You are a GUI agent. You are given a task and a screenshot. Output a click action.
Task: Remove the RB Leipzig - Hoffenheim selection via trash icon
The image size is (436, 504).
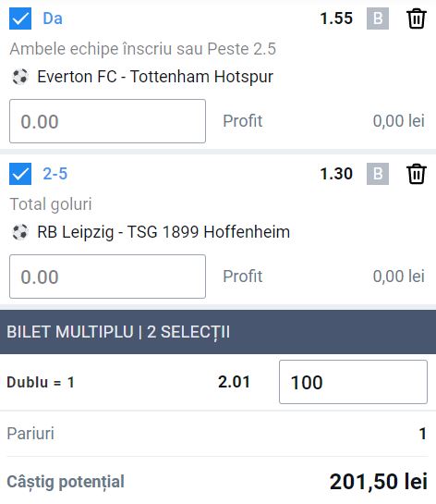[x=417, y=174]
